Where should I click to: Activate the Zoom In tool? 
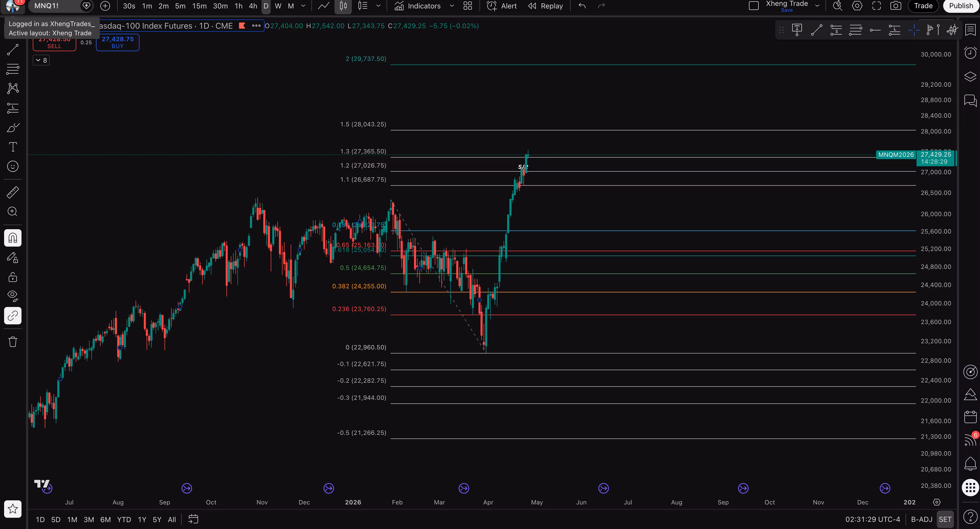pyautogui.click(x=13, y=212)
